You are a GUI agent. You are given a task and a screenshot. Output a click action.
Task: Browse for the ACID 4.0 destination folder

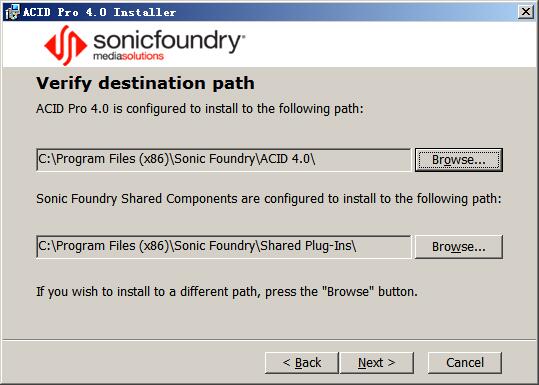tap(459, 160)
